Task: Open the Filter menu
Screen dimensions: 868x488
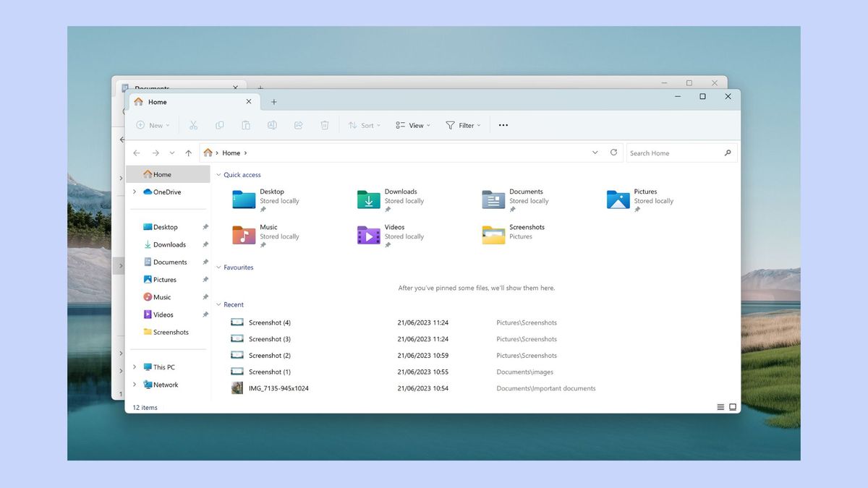Action: click(463, 125)
